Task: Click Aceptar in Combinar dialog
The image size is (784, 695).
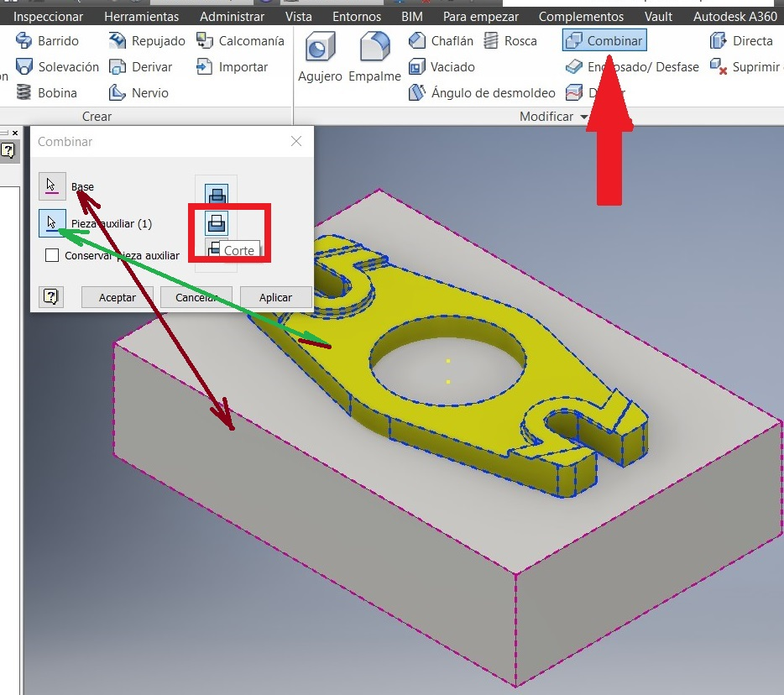Action: (x=117, y=297)
